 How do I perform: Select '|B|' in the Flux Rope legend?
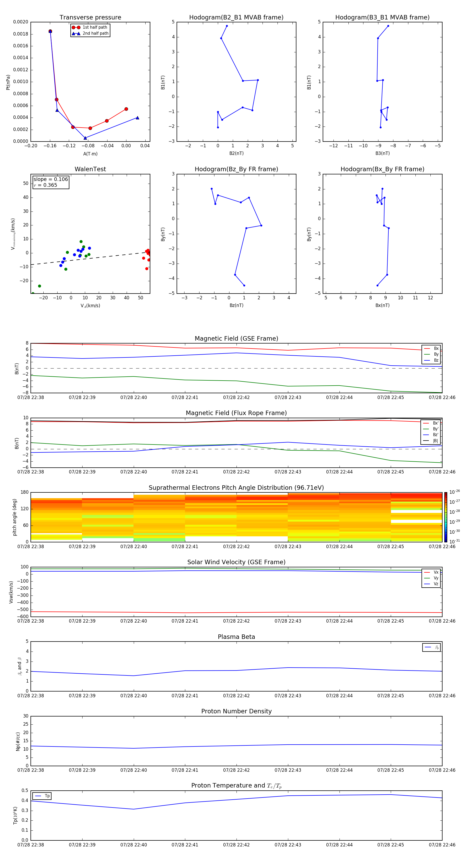431,441
